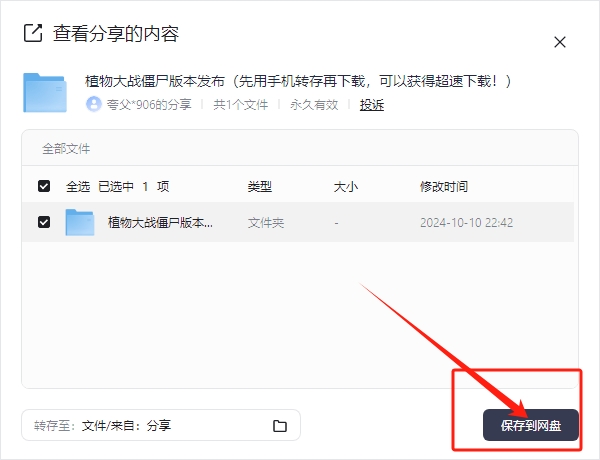Open the 植物大战僵尸版本... folder name
Viewport: 600px width, 460px height.
pyautogui.click(x=160, y=223)
